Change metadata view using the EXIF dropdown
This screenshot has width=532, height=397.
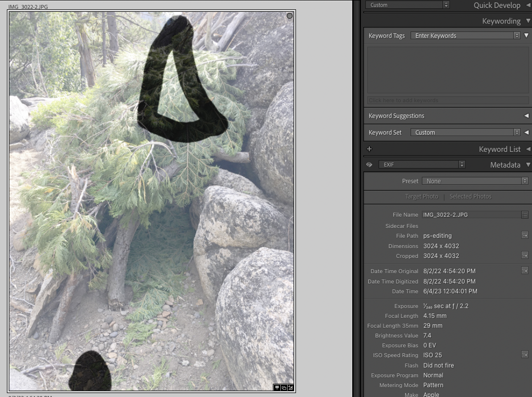click(x=422, y=165)
